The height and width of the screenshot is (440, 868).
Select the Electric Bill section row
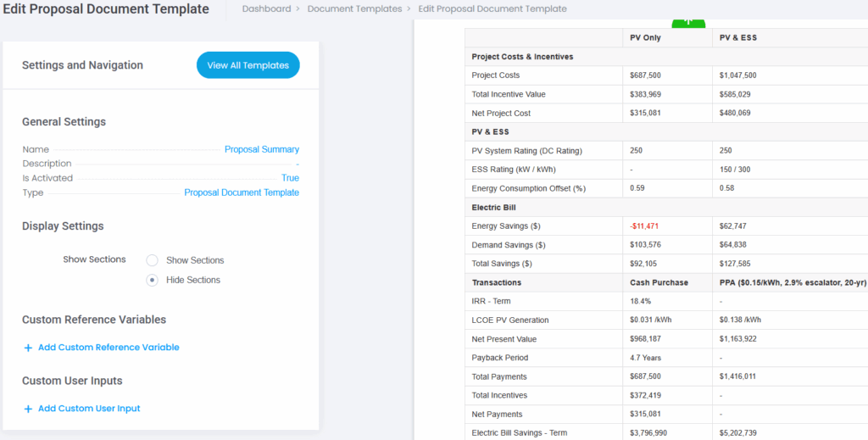click(x=666, y=207)
